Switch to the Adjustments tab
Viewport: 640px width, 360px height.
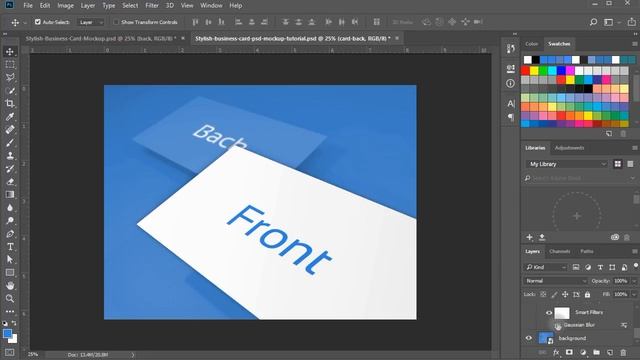coord(569,148)
